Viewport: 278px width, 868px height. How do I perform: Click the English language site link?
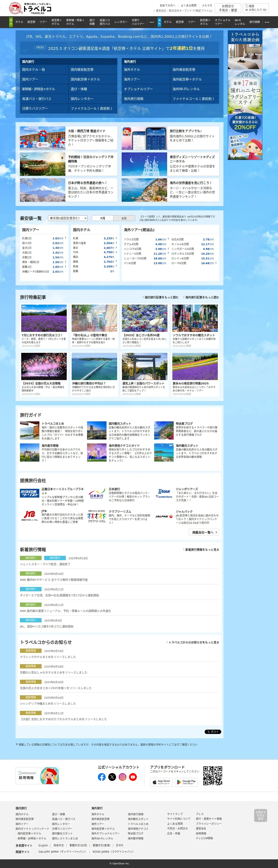coord(43,845)
